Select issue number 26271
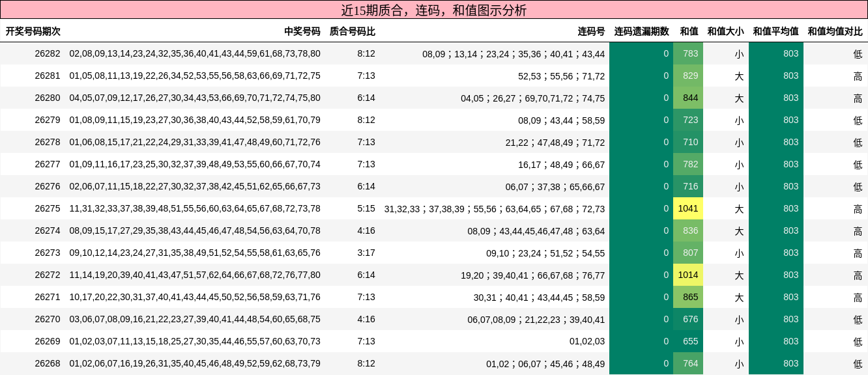The width and height of the screenshot is (868, 375). pos(48,297)
